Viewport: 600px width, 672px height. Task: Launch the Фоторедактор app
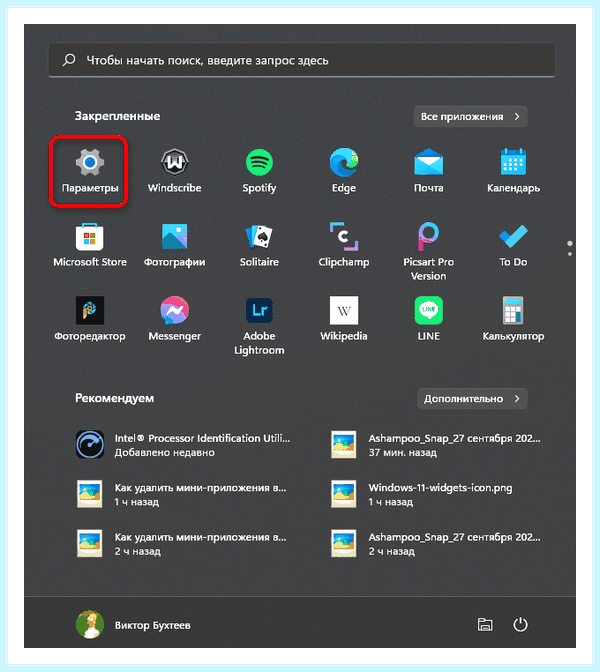(90, 319)
